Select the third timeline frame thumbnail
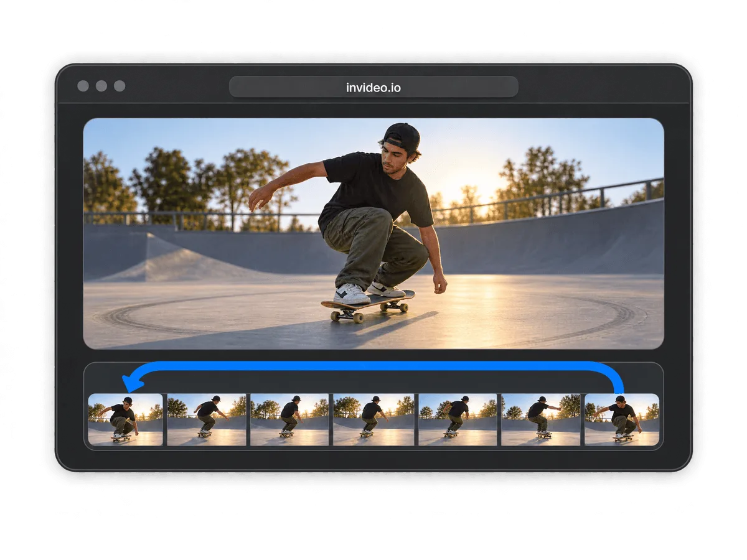The width and height of the screenshot is (747, 560). click(289, 419)
